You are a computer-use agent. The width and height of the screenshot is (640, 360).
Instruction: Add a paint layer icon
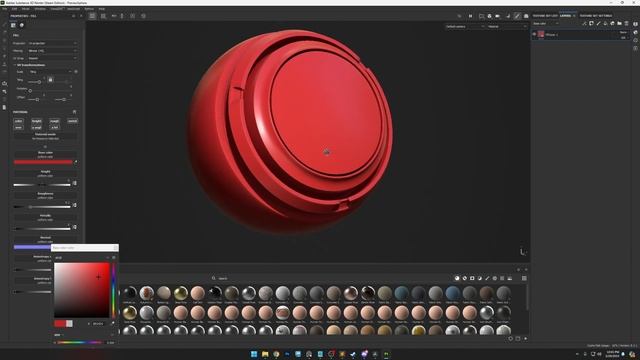598,24
